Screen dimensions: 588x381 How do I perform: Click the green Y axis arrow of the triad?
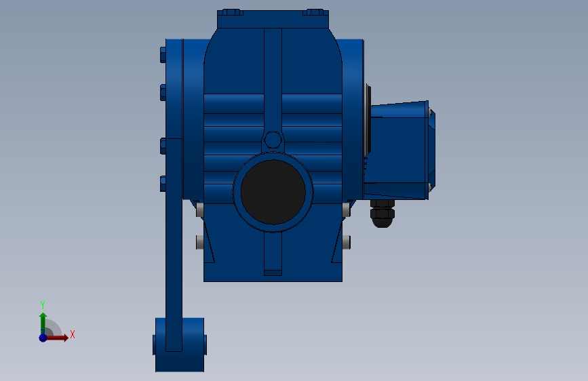(x=43, y=323)
